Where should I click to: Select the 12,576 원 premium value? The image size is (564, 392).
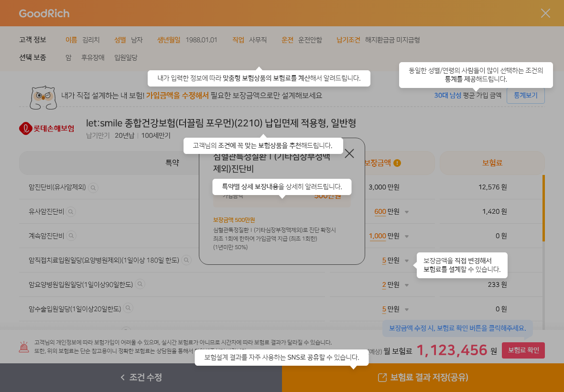[x=492, y=187]
